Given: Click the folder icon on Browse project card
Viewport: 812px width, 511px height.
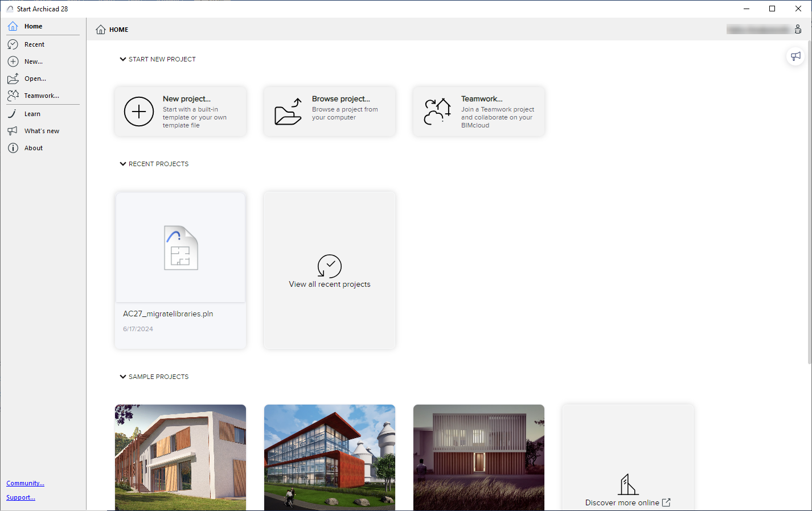Looking at the screenshot, I should [x=288, y=112].
